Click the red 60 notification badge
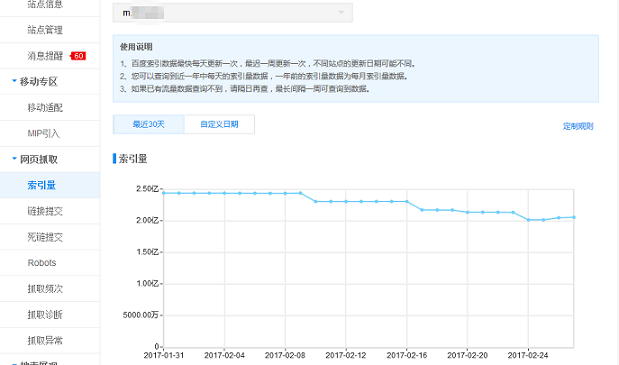619x365 pixels. (x=78, y=56)
